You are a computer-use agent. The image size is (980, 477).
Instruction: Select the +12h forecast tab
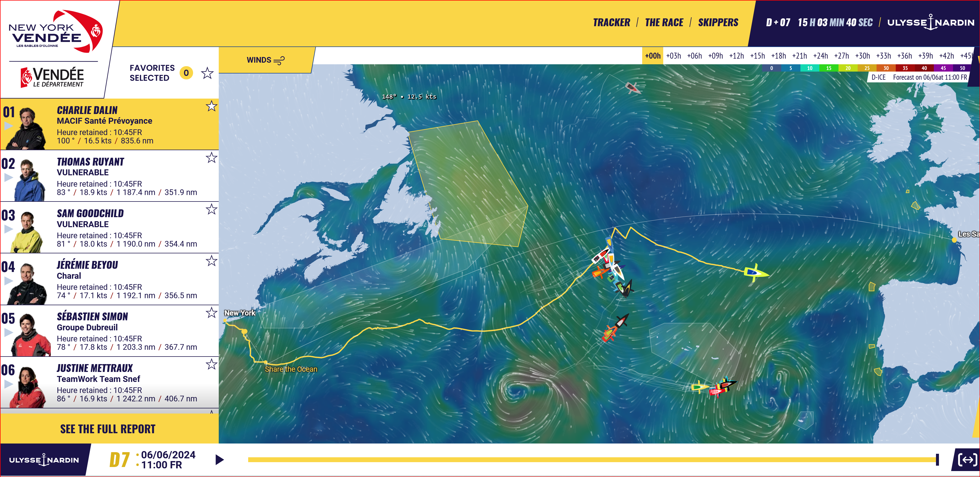[736, 56]
